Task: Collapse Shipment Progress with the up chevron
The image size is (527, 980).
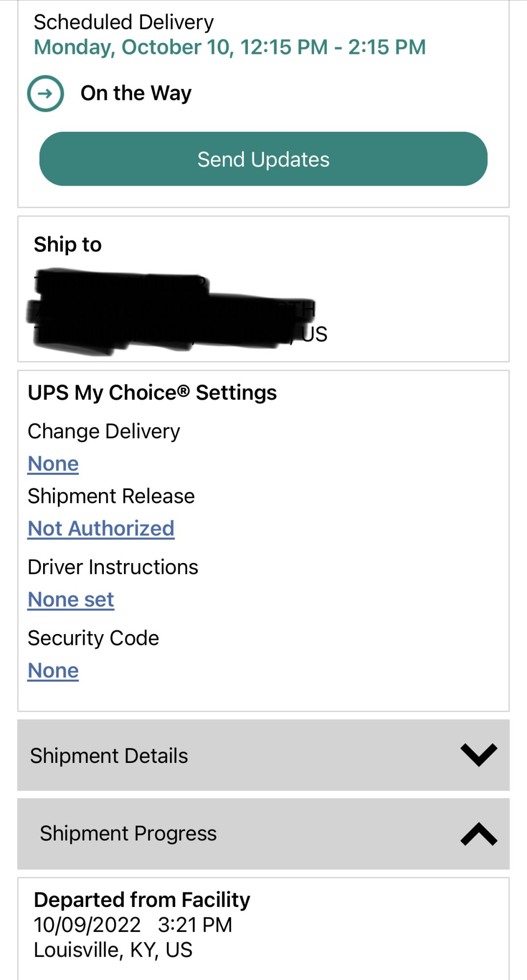Action: point(479,834)
